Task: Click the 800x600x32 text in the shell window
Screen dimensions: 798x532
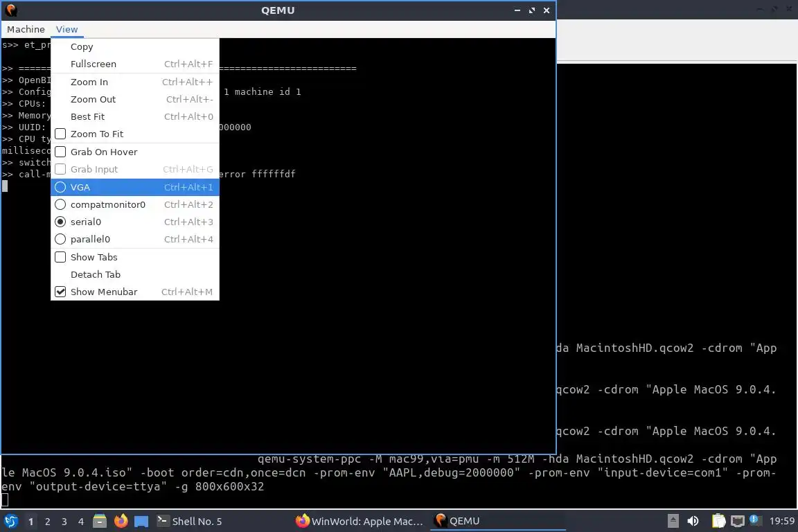Action: [229, 487]
